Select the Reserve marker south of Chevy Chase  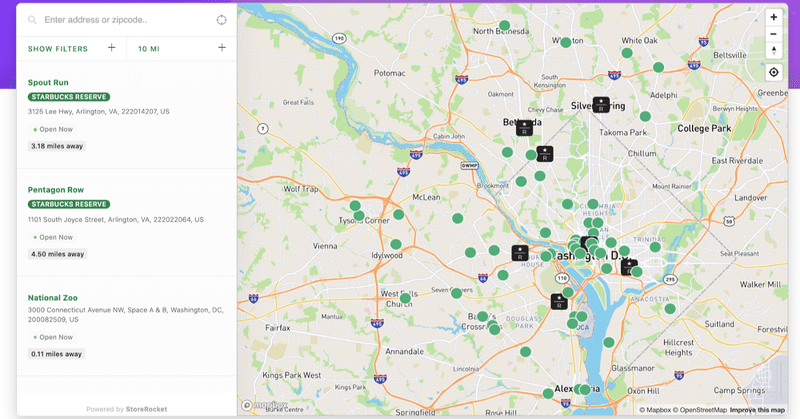click(545, 154)
